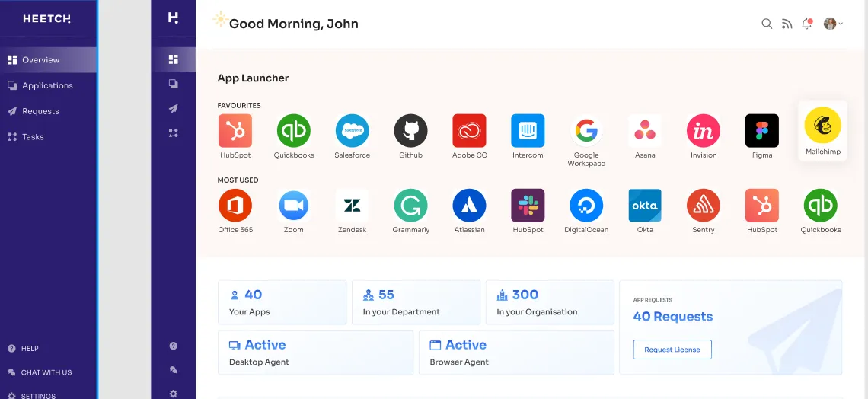Select the overview grid icon in collapsed sidebar

click(174, 59)
